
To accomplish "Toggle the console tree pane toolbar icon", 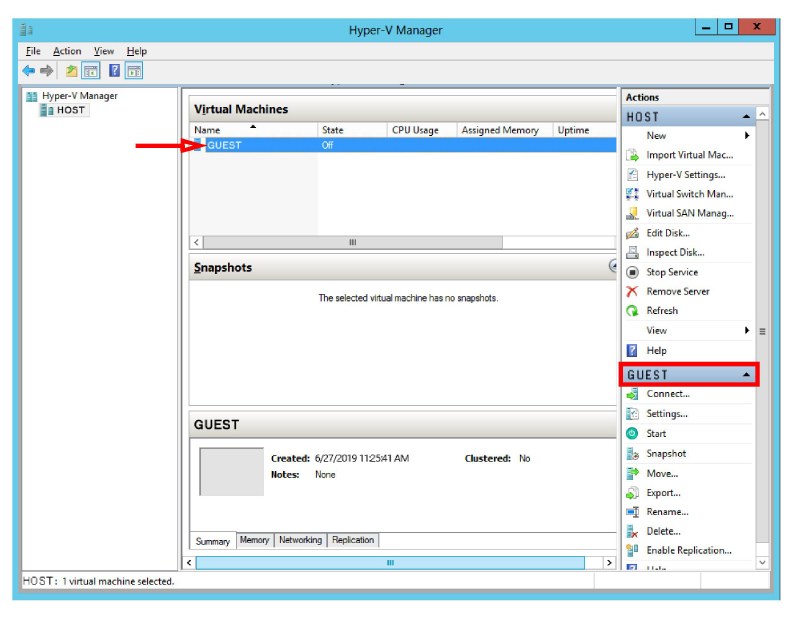I will 91,71.
